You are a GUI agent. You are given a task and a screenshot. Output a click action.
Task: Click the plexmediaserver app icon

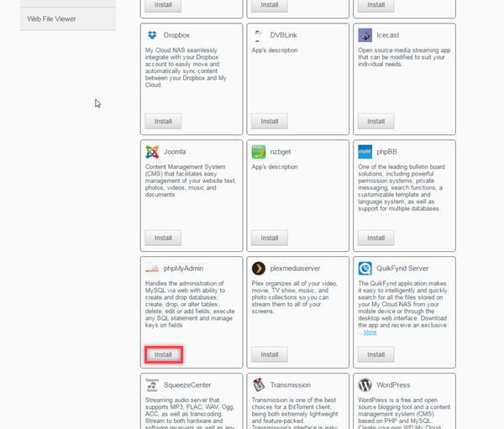tap(259, 269)
